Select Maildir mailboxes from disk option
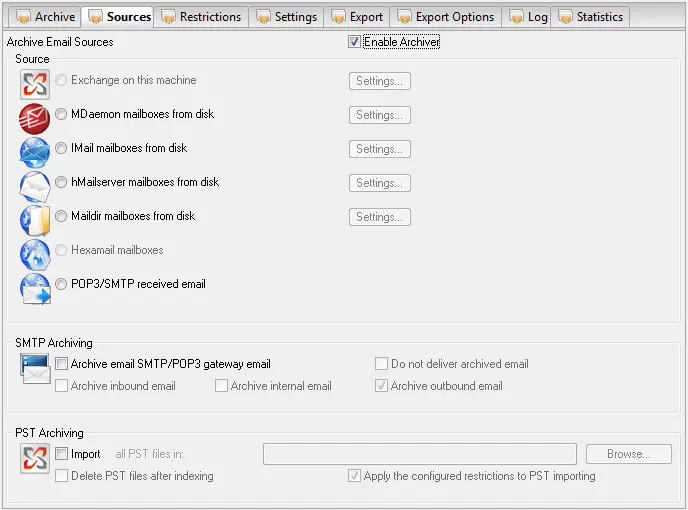The height and width of the screenshot is (510, 688). 62,216
